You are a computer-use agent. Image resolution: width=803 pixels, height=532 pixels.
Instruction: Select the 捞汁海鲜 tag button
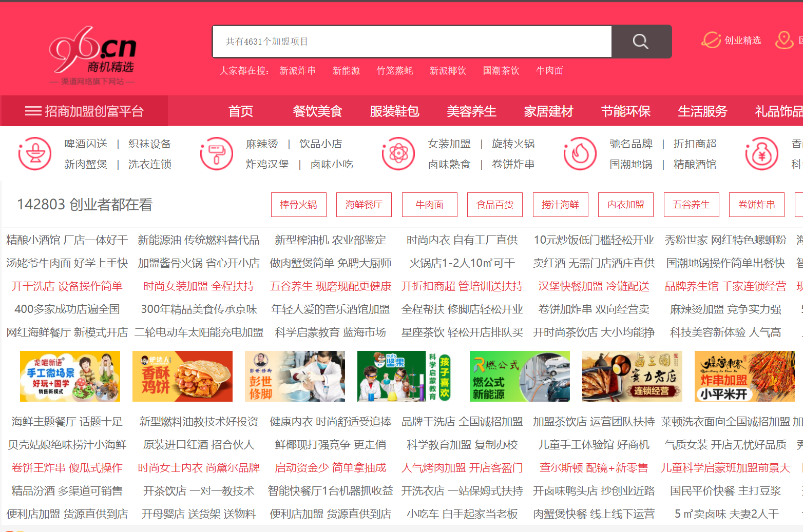pyautogui.click(x=560, y=204)
